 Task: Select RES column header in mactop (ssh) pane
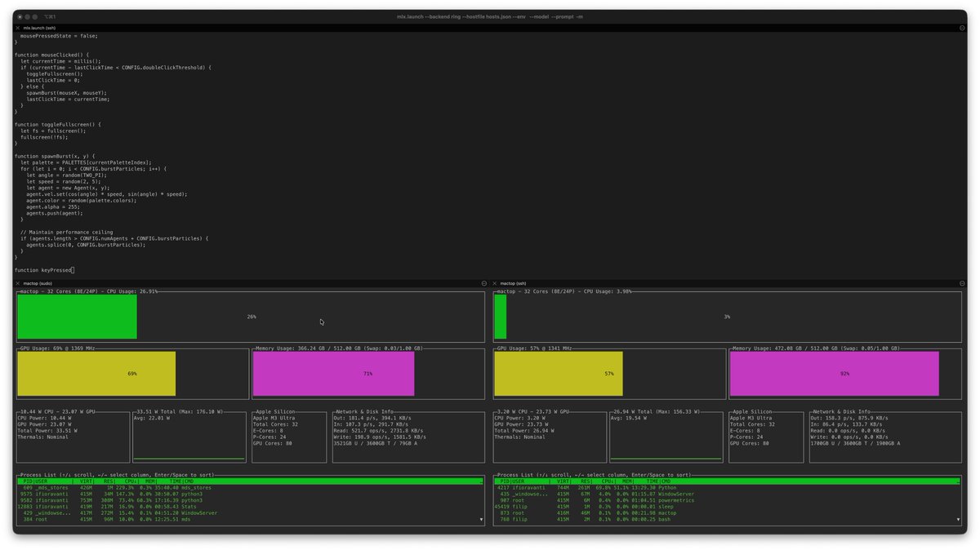[586, 481]
